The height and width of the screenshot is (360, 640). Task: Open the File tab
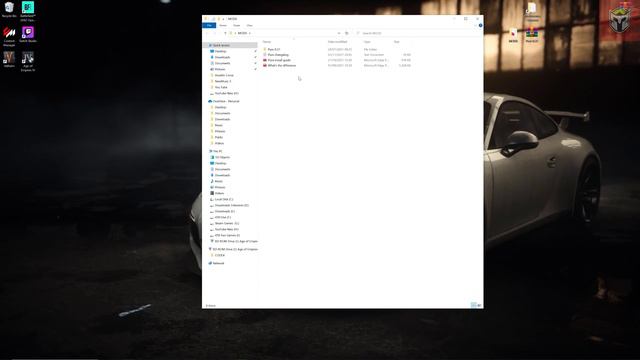209,25
